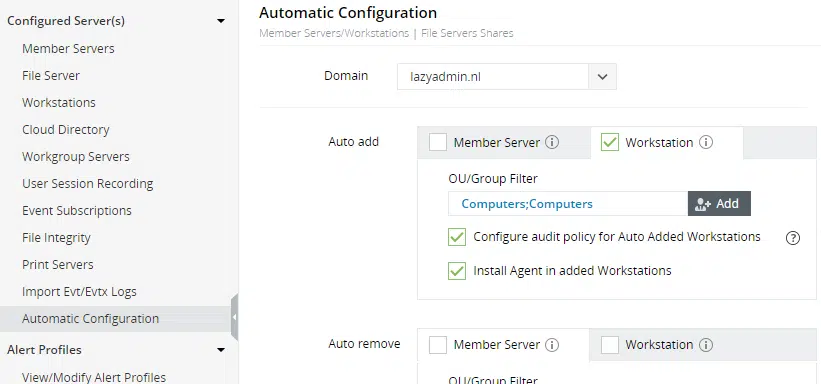Open File Servers Shares tab link
Screen dimensions: 821x384
pyautogui.click(x=467, y=34)
